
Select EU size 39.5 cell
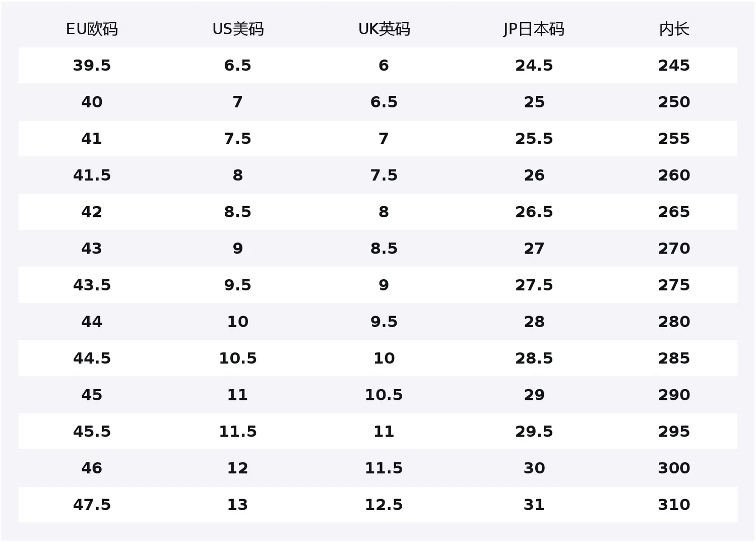[92, 66]
